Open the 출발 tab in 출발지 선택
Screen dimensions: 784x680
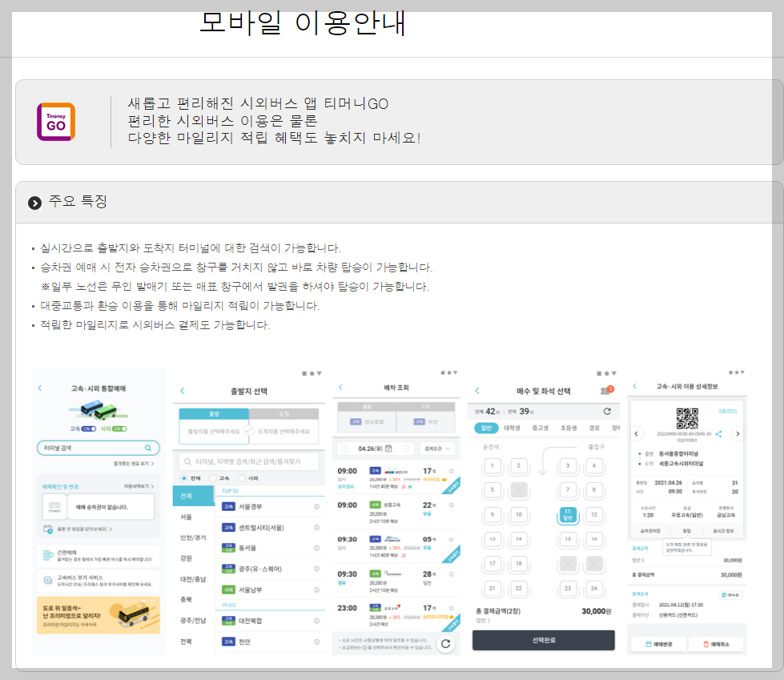coord(214,414)
